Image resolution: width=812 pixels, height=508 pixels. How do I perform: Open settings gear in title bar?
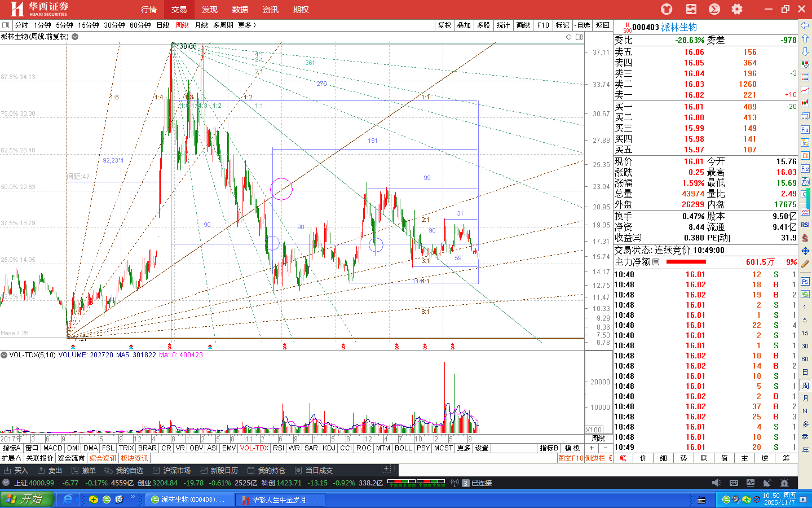click(736, 9)
